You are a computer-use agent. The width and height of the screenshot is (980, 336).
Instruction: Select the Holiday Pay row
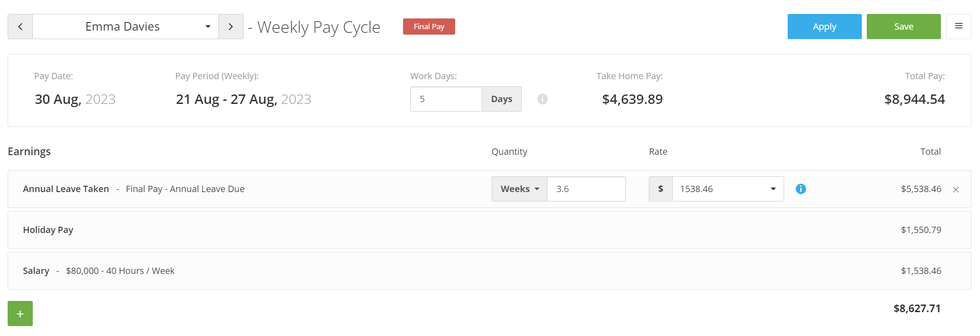pos(489,230)
